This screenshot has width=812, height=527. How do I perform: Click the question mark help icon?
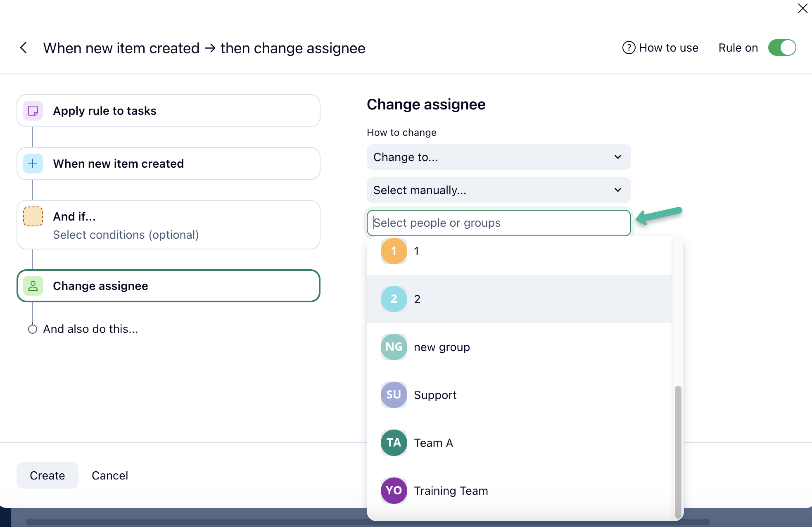[x=628, y=48]
